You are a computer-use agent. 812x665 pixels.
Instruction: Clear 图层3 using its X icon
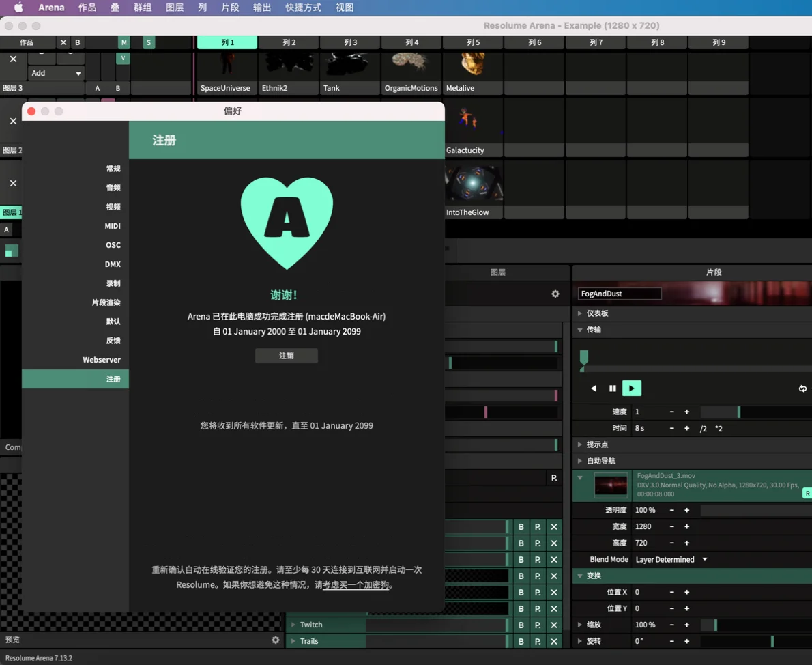12,59
